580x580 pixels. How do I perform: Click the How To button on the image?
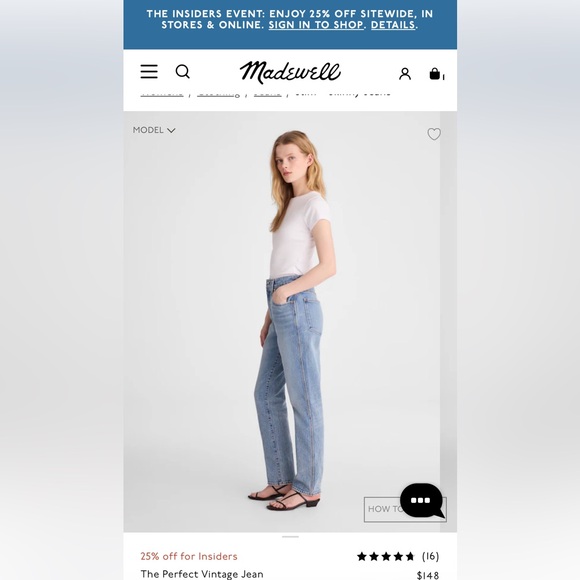pos(383,509)
